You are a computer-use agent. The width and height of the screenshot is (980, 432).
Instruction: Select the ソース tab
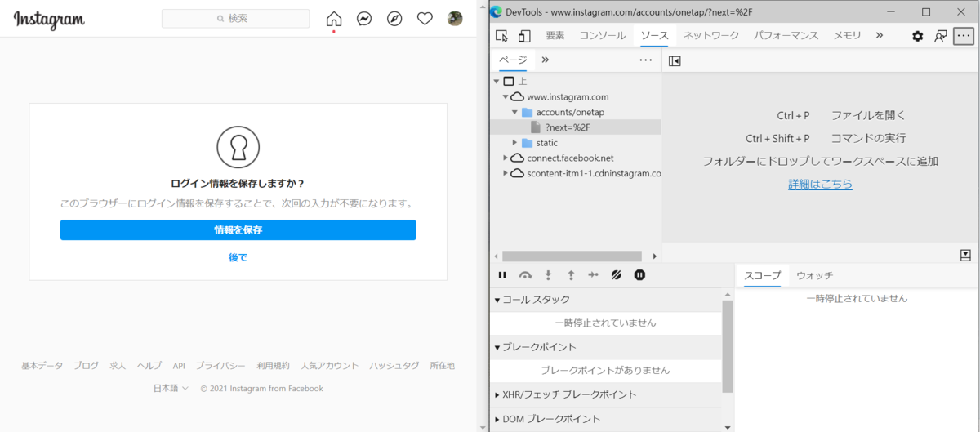pyautogui.click(x=654, y=36)
